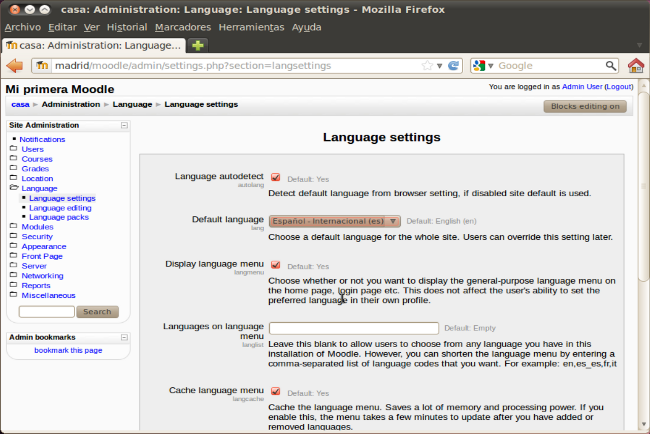Screen dimensions: 650x434
Task: Click the Google search engine icon
Action: tap(481, 66)
